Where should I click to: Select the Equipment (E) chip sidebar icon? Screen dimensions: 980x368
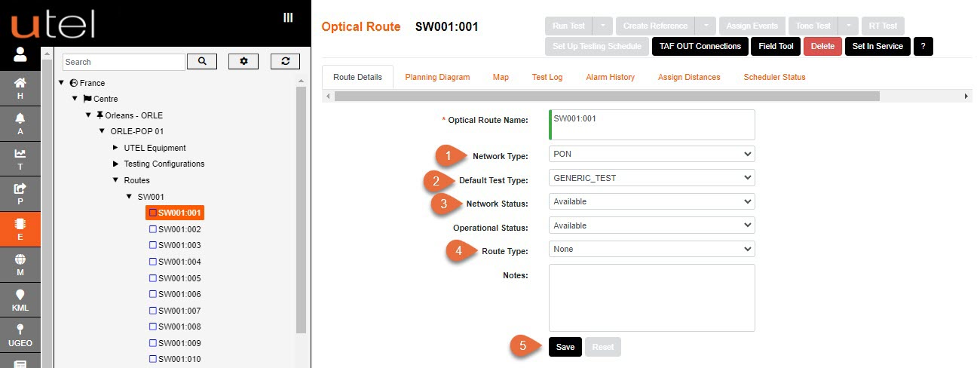point(20,230)
